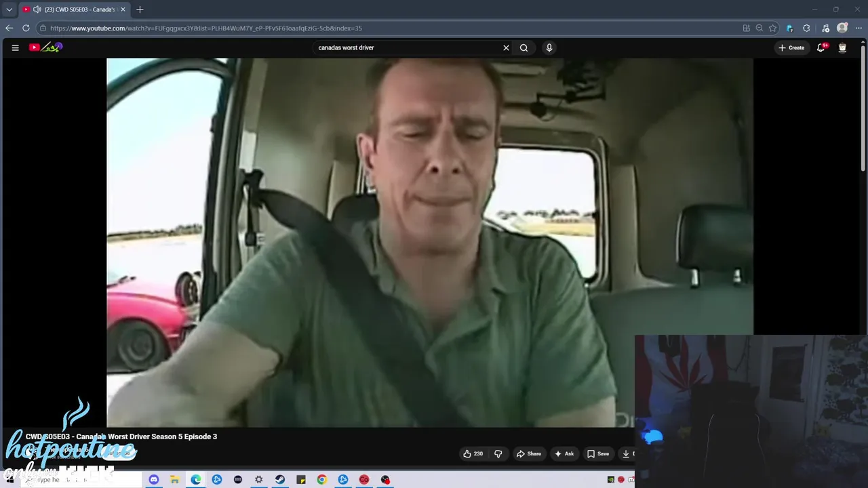Open the browser Extensions puzzle icon

806,28
